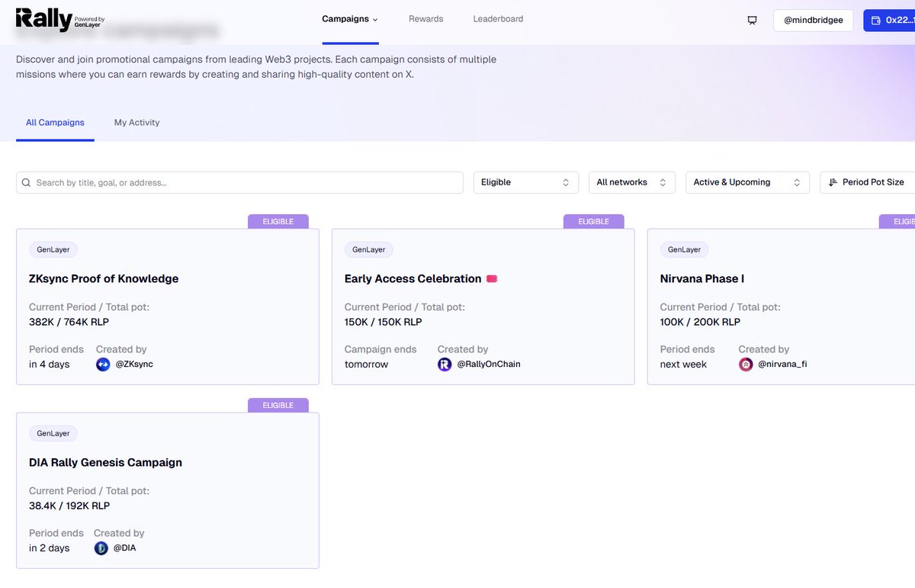Click the sort icon beside Period Pot Size
Image resolution: width=915 pixels, height=588 pixels.
pos(833,182)
